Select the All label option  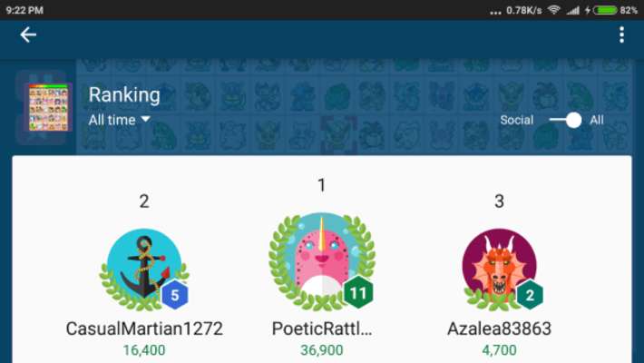(597, 120)
